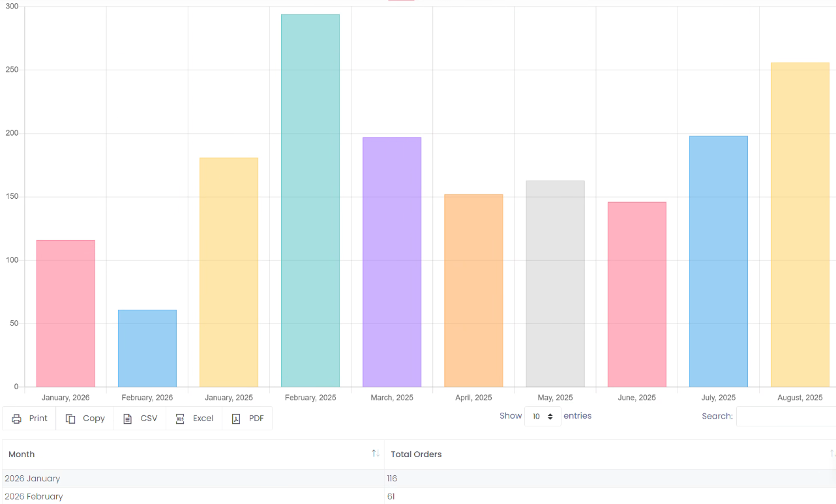Click the Excel spreadsheet icon
This screenshot has height=504, width=836.
pos(180,419)
